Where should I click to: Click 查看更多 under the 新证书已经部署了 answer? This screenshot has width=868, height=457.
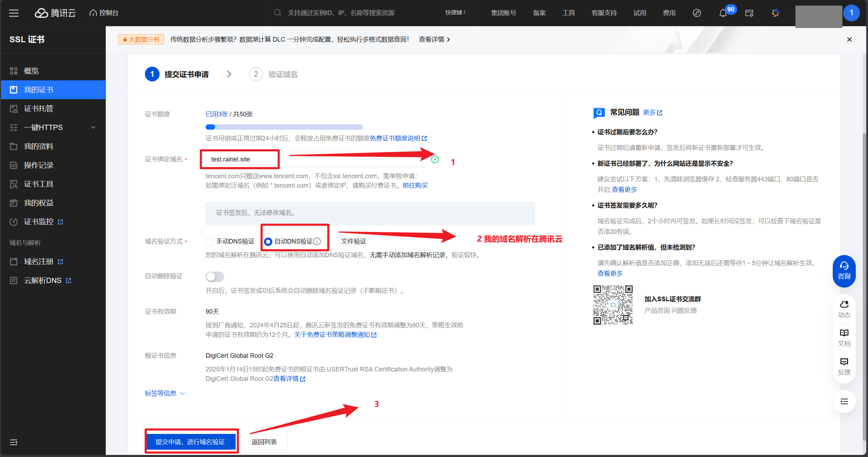pyautogui.click(x=624, y=190)
